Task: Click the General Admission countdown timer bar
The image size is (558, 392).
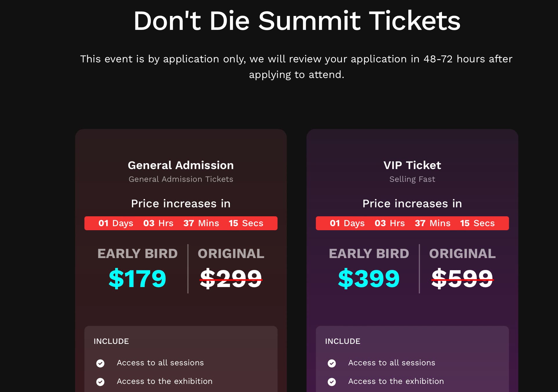Action: (181, 223)
